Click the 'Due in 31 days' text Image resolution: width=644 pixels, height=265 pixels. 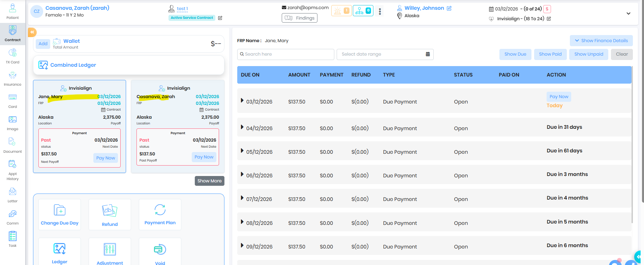[564, 127]
